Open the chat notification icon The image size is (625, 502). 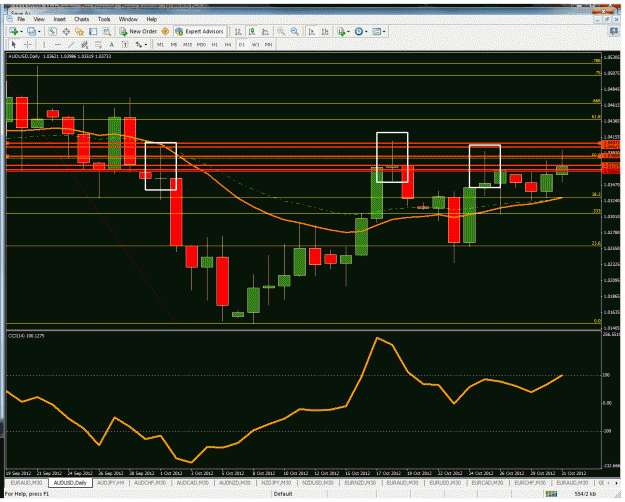(613, 31)
